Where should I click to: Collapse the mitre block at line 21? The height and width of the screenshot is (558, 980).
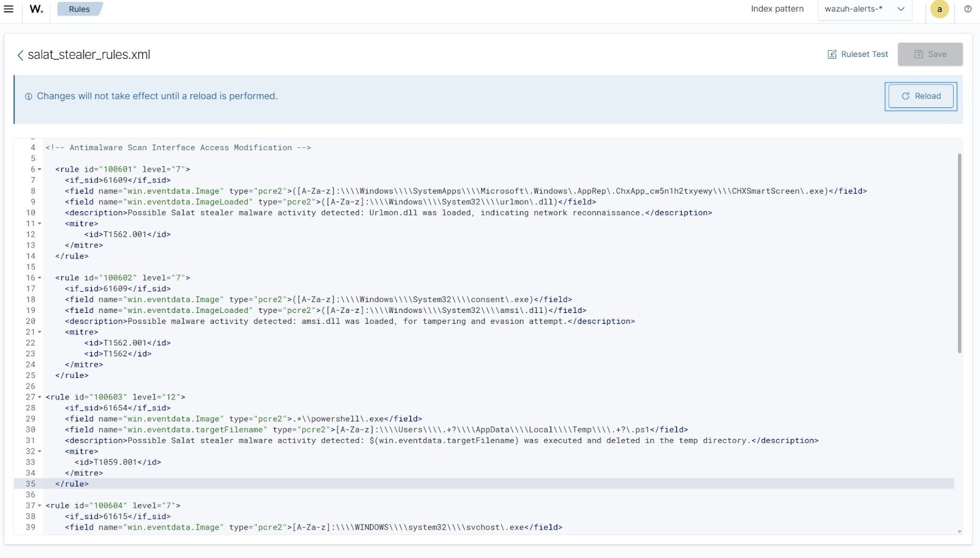(x=40, y=333)
